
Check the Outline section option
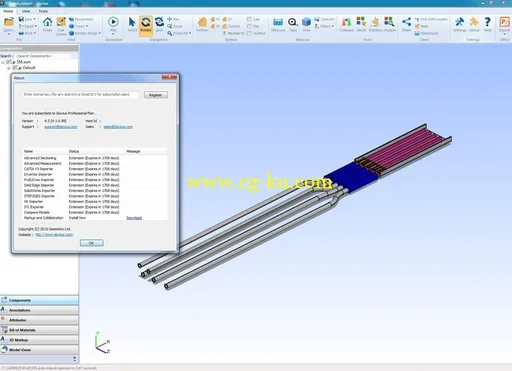(249, 33)
